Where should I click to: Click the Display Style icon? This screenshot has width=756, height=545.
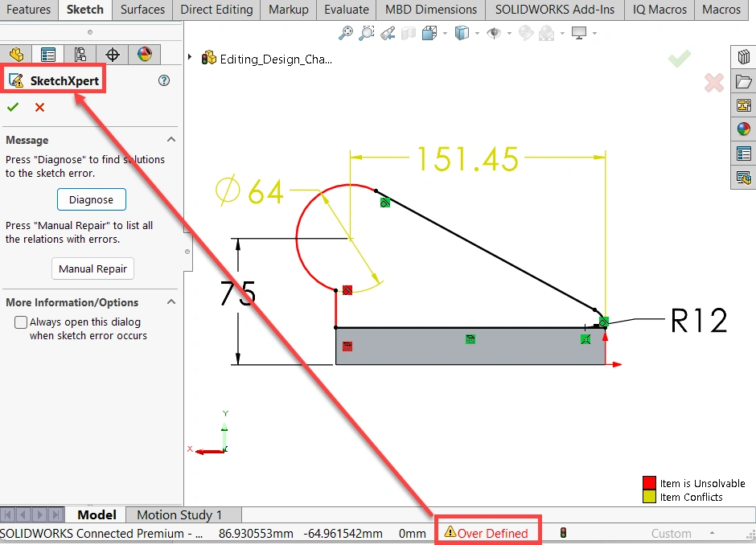tap(462, 33)
